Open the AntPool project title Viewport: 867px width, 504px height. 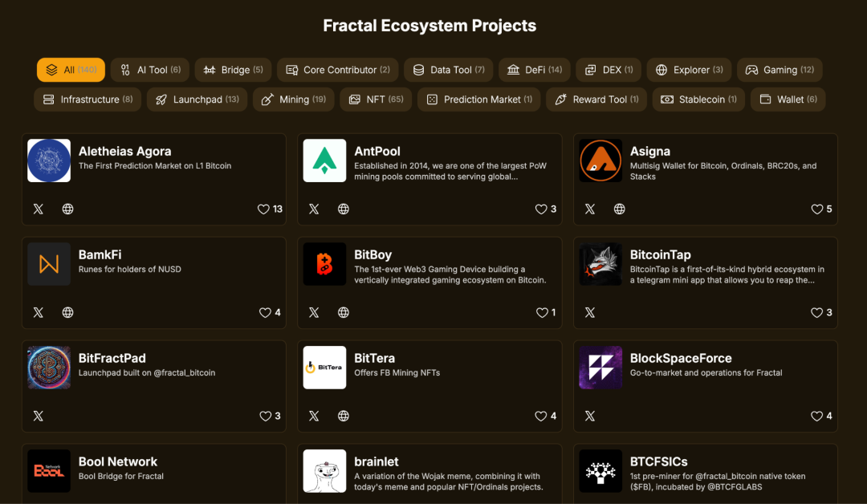point(377,152)
